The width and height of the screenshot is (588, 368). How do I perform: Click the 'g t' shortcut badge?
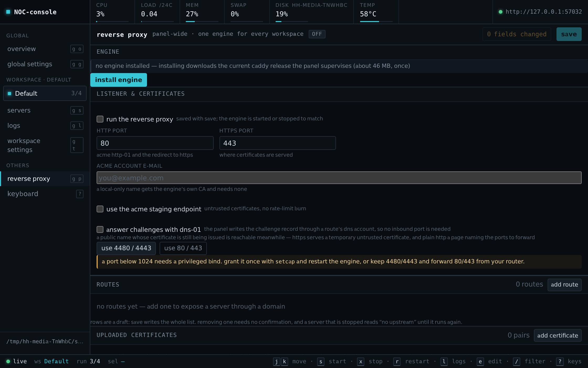[x=77, y=145]
